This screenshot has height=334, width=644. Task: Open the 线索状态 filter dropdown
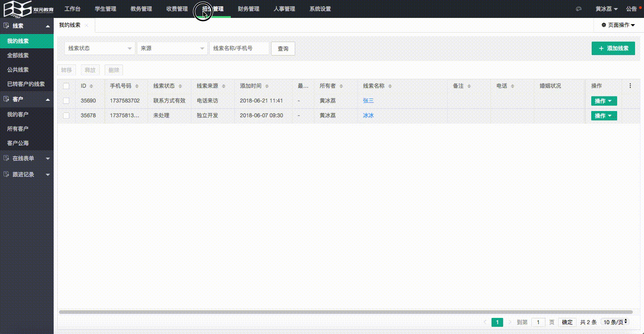[x=100, y=48]
